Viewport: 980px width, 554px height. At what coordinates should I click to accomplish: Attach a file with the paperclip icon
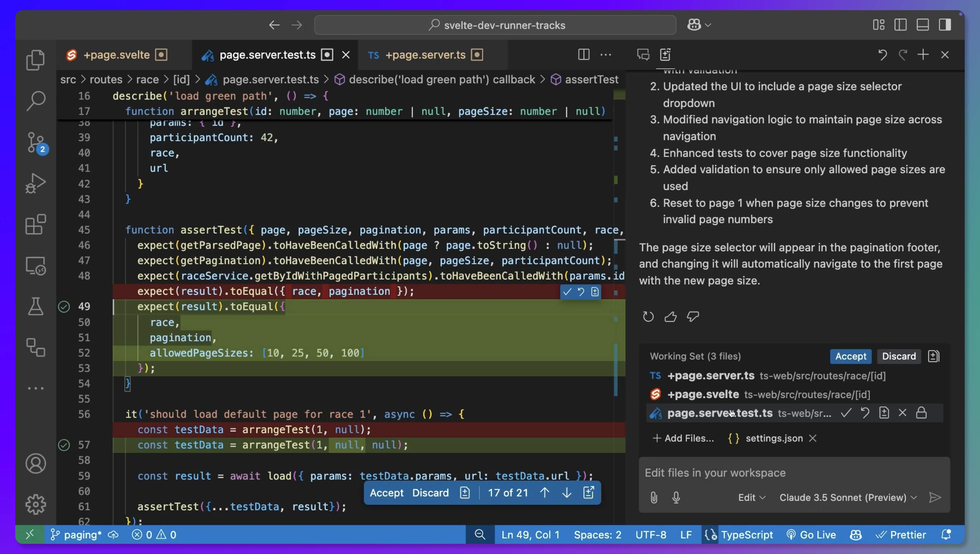(x=654, y=497)
